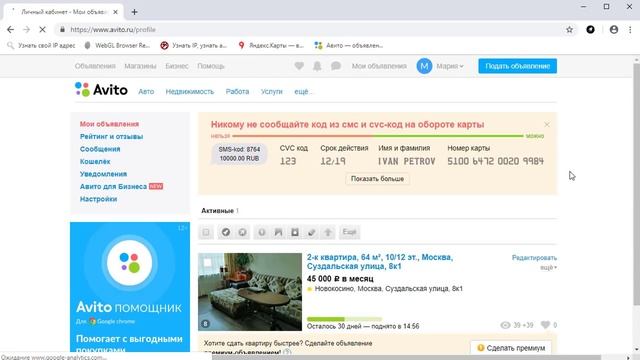The height and width of the screenshot is (360, 640).
Task: Bookmark page with the star icon
Action: tap(569, 29)
